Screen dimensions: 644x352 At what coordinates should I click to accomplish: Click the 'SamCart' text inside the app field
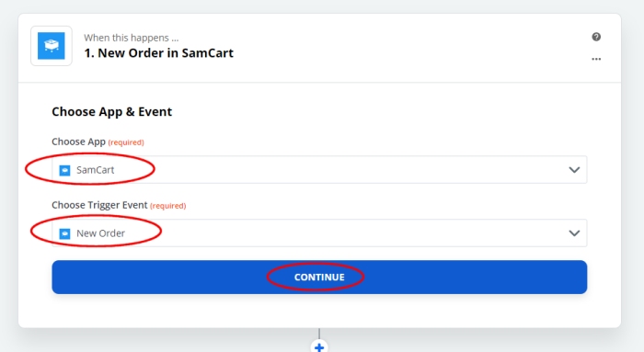tap(96, 170)
